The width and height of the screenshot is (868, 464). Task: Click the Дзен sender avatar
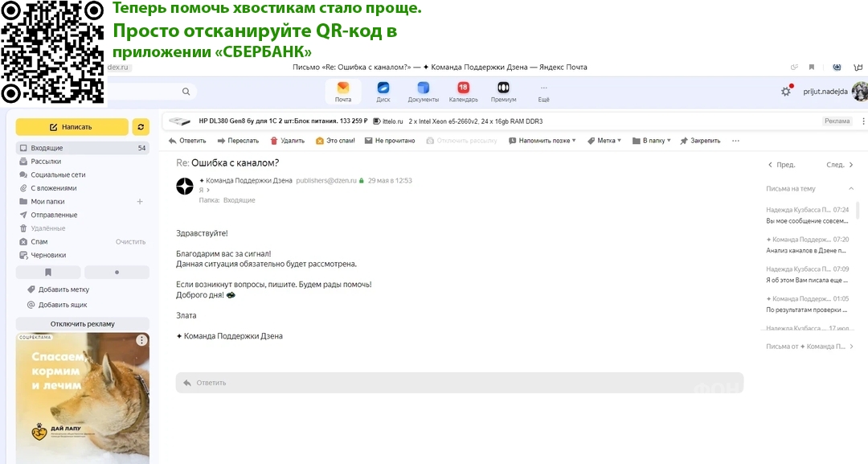click(x=185, y=186)
